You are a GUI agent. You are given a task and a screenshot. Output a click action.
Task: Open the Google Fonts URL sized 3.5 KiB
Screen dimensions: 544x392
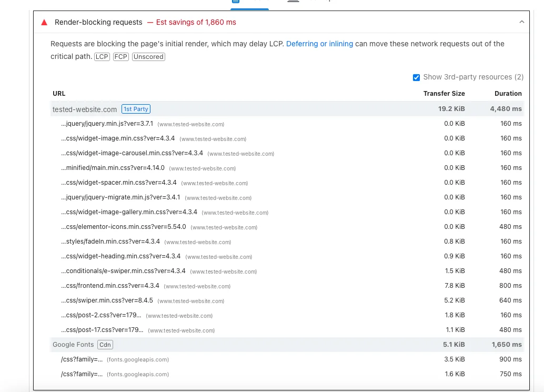pyautogui.click(x=82, y=359)
